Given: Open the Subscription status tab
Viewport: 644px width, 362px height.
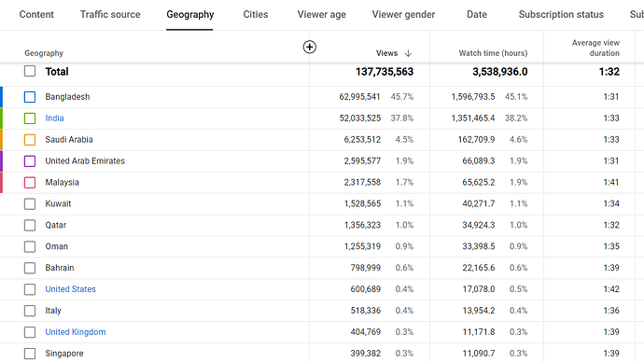Looking at the screenshot, I should 561,15.
